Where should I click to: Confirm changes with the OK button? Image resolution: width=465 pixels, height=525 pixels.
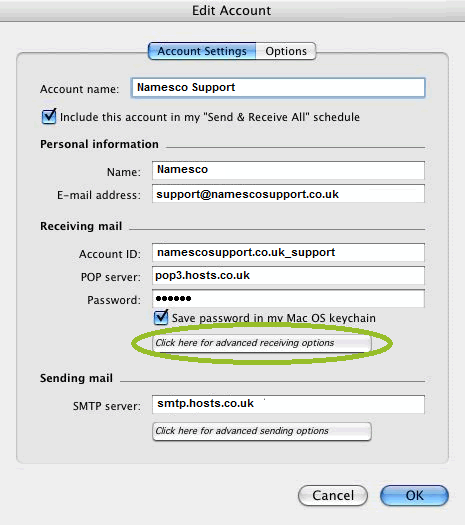414,496
